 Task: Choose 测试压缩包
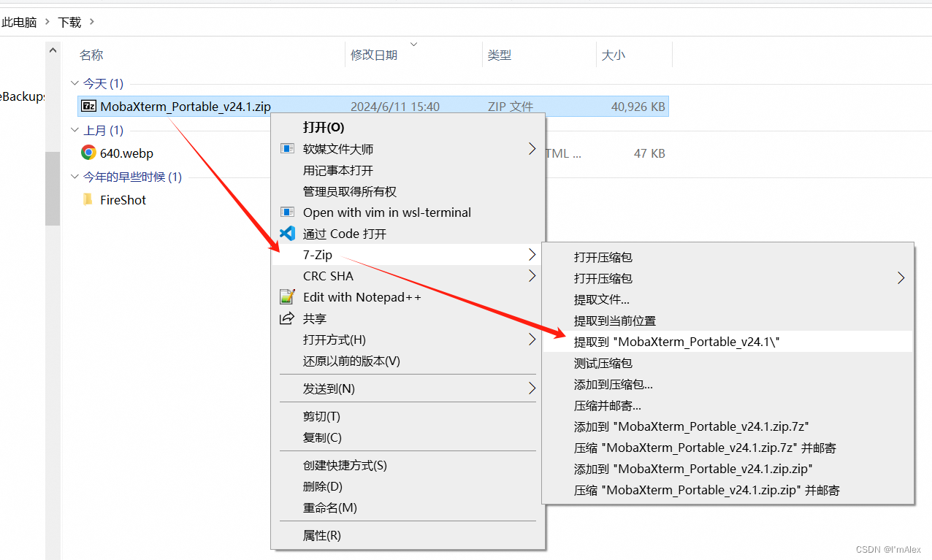(x=603, y=363)
